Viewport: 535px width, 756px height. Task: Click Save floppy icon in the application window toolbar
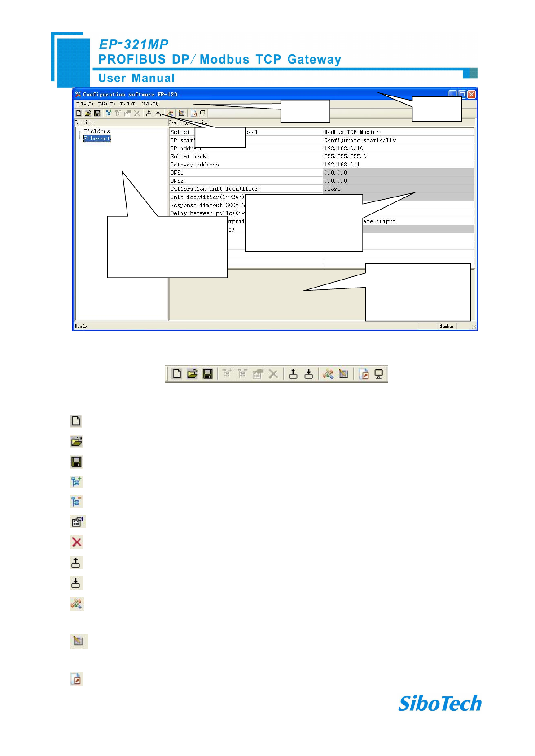coord(97,114)
